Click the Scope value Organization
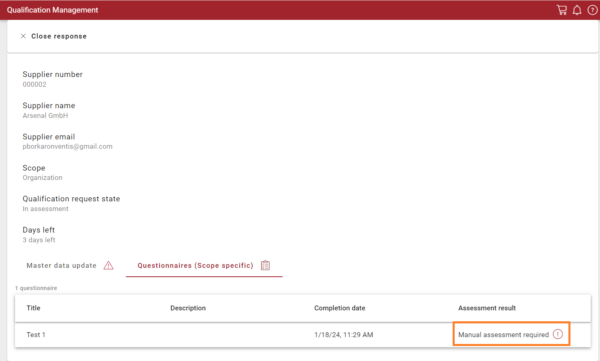The height and width of the screenshot is (361, 600). pyautogui.click(x=42, y=177)
